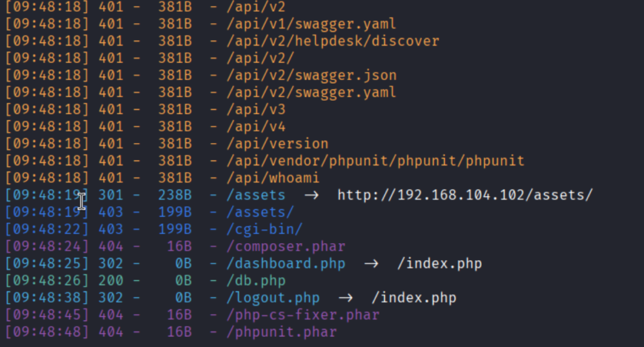
Task: Click the /api/vendor/phpunit/phpunit/phpunit path
Action: (x=375, y=161)
